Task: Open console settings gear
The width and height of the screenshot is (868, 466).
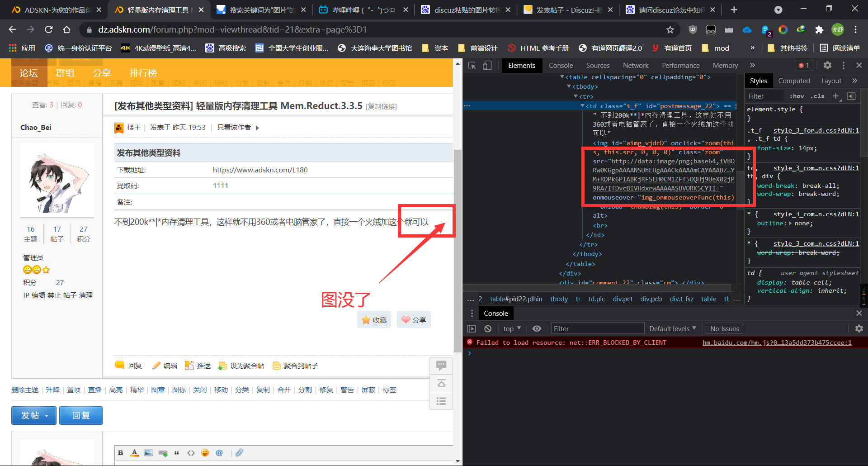Action: 859,329
